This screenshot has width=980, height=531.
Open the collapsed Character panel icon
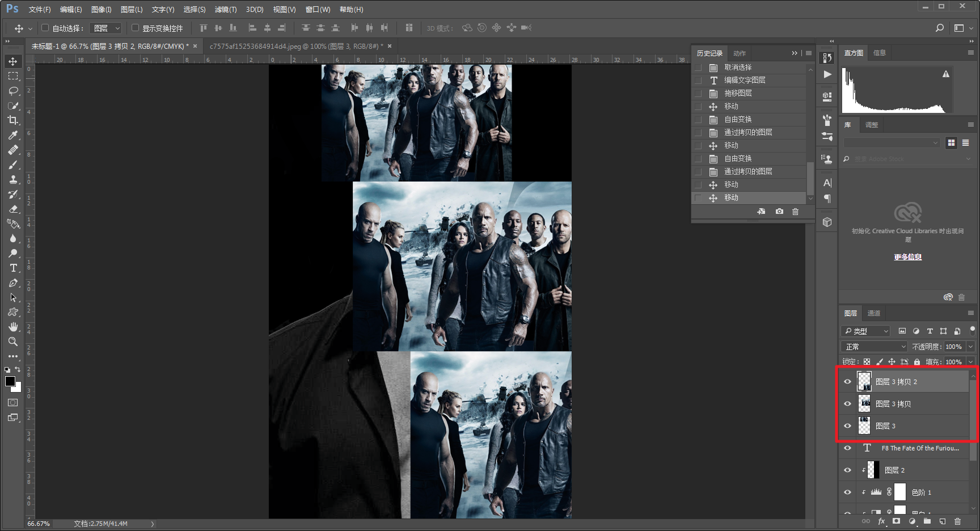pyautogui.click(x=827, y=183)
